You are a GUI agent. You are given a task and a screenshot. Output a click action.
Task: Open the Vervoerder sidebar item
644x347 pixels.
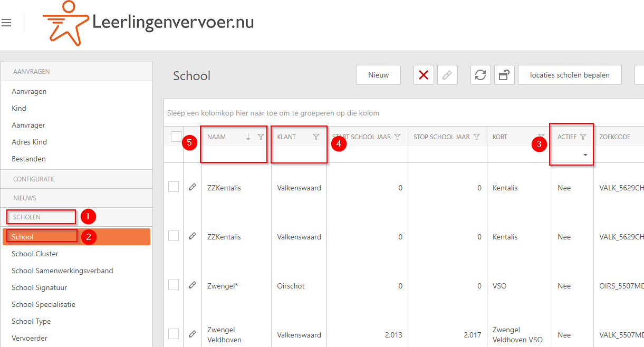click(x=28, y=338)
